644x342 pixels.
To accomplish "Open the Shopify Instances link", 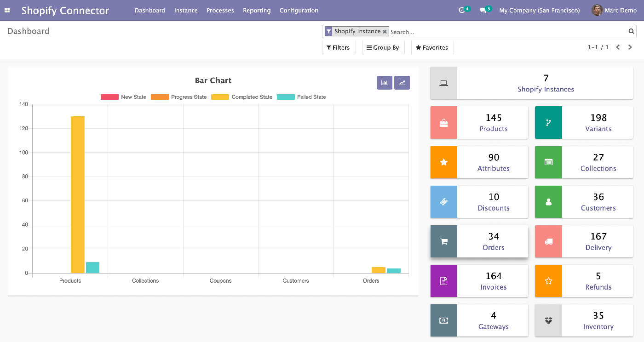I will click(546, 89).
